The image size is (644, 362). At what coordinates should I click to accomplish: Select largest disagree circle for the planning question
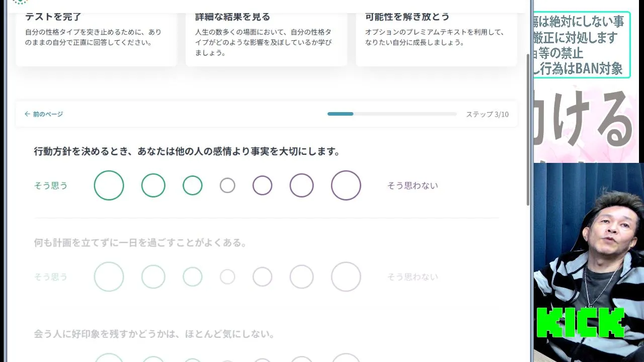click(346, 277)
